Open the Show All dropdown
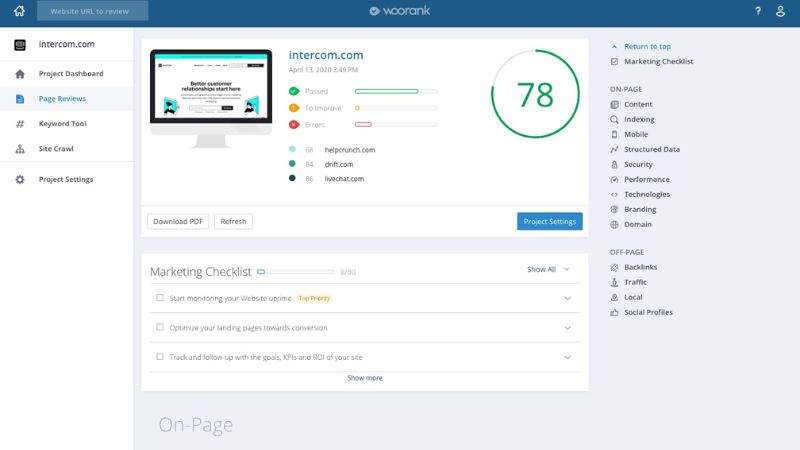 tap(548, 269)
